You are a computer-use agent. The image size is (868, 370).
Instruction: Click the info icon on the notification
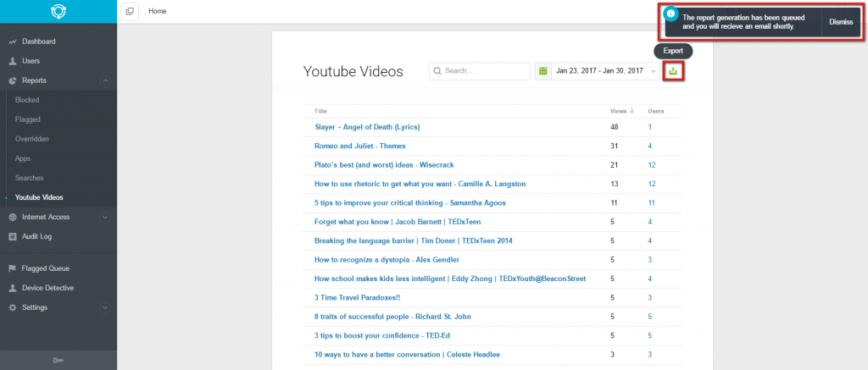670,12
